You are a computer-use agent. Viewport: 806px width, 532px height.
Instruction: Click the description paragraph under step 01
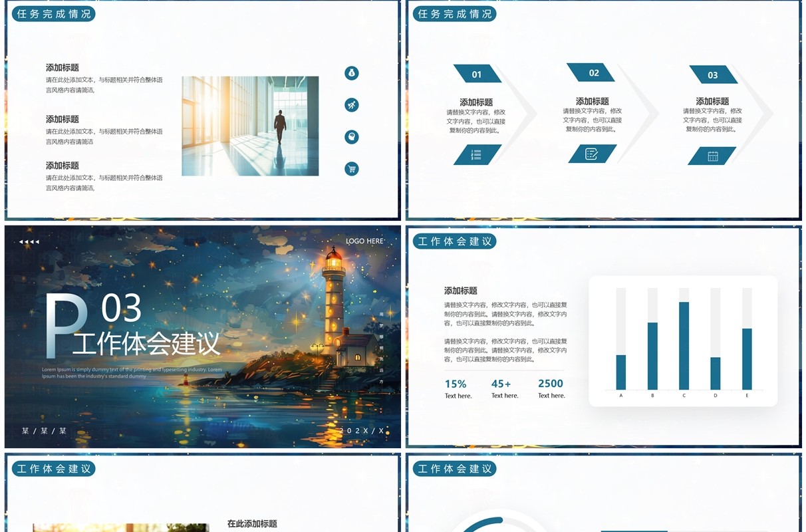[x=476, y=122]
